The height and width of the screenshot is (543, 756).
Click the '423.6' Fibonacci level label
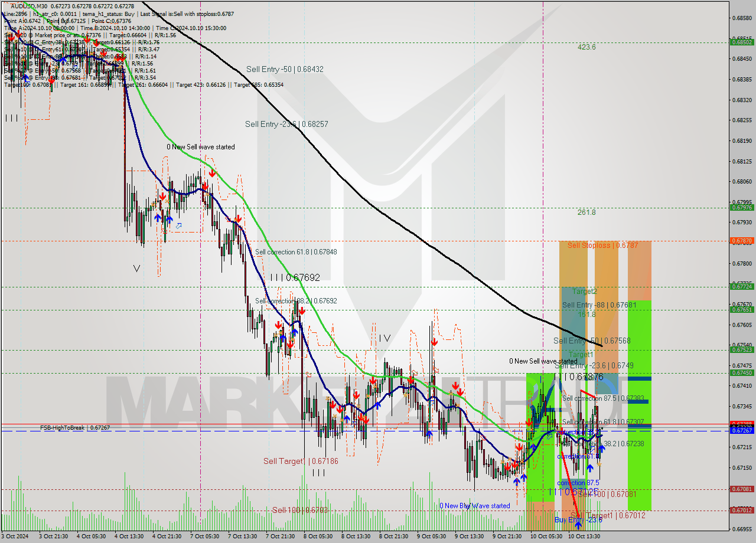586,47
